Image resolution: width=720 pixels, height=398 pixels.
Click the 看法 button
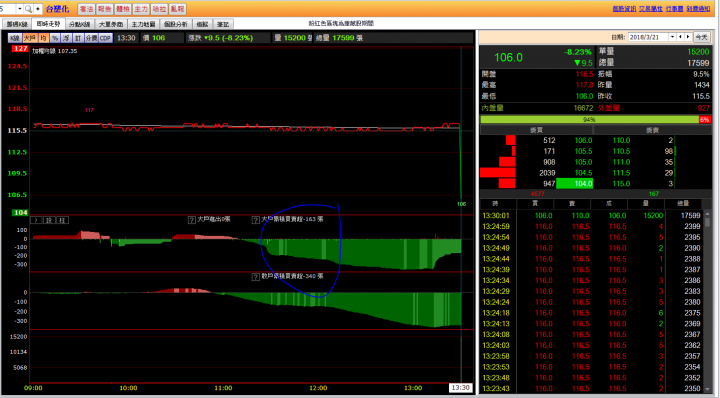pos(86,9)
